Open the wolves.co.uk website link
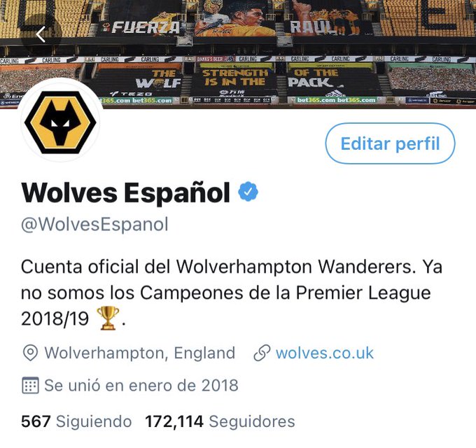476x448 pixels. click(x=325, y=353)
